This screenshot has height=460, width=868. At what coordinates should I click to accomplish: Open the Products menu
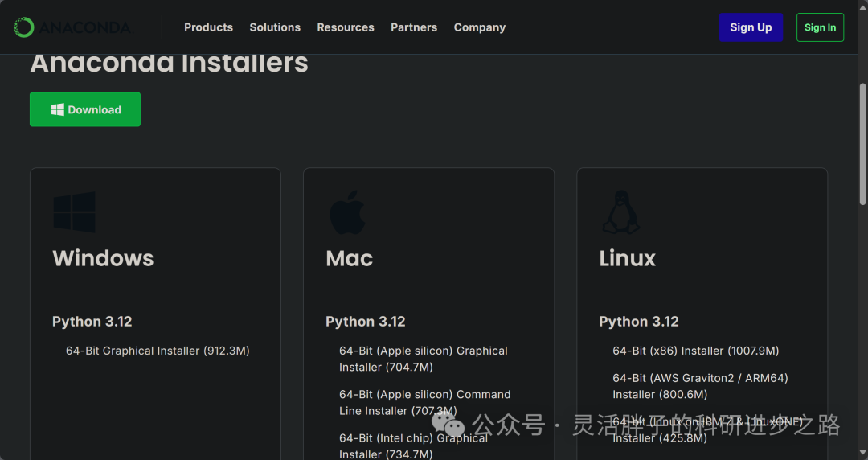[x=208, y=27]
